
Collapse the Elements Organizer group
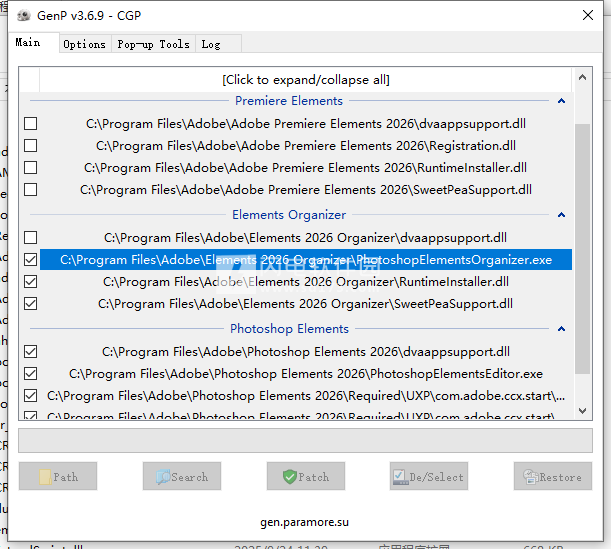click(561, 215)
